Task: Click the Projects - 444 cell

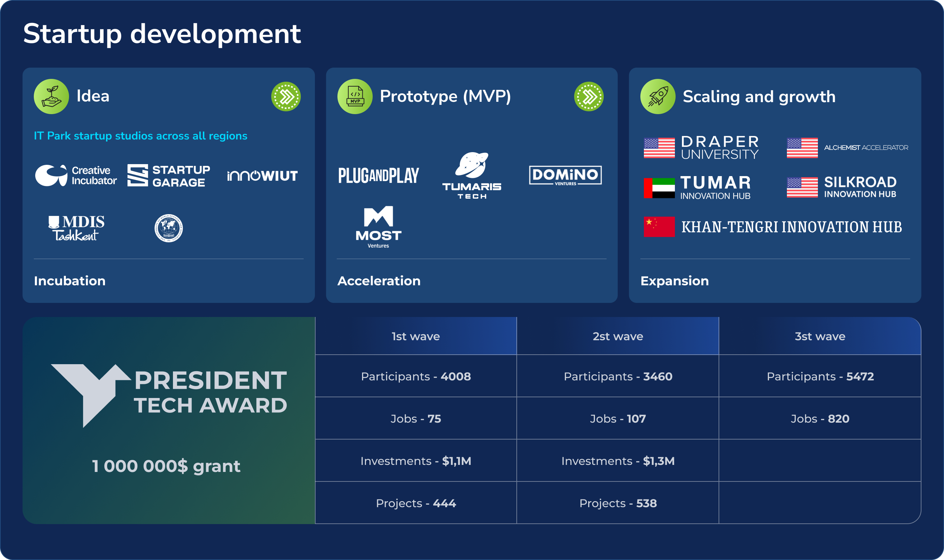Action: coord(416,503)
